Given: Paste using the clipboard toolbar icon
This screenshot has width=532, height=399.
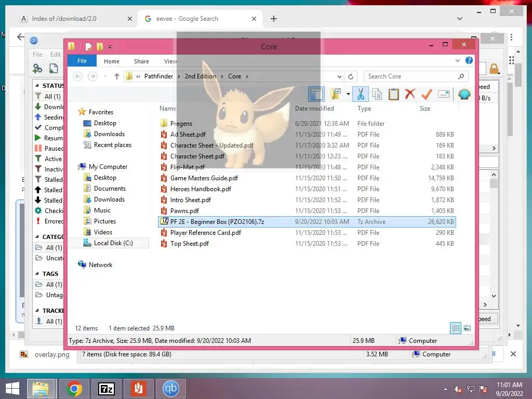Looking at the screenshot, I should pyautogui.click(x=394, y=94).
